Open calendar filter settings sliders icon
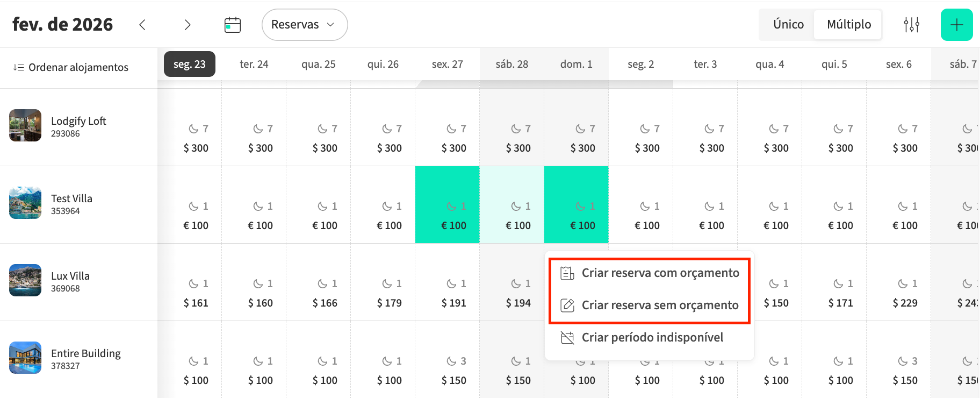This screenshot has height=398, width=980. 911,25
